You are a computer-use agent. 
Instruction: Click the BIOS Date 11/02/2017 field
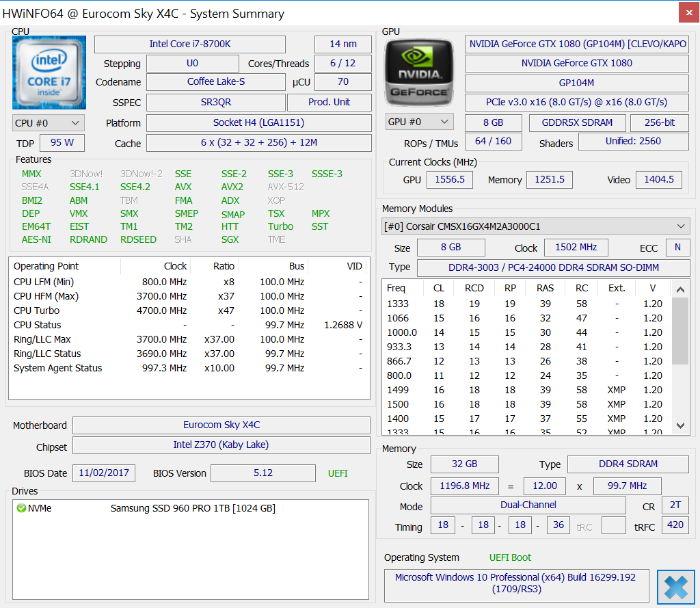click(x=104, y=473)
